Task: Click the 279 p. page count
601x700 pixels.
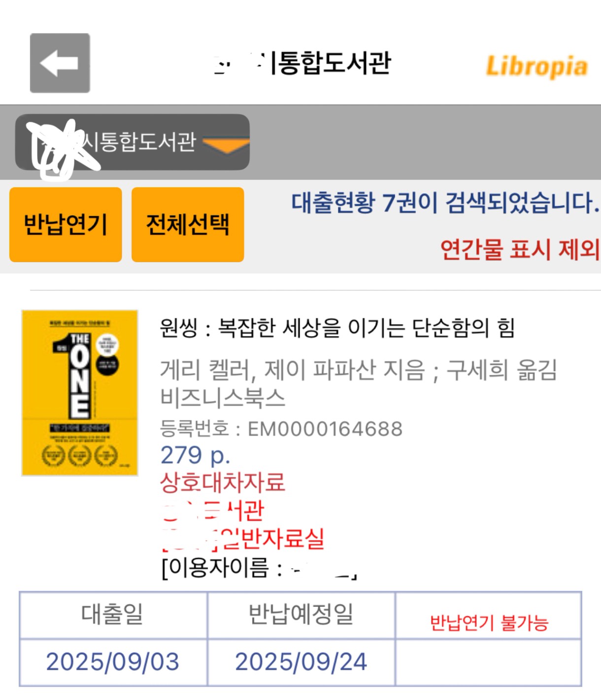Action: coord(195,455)
